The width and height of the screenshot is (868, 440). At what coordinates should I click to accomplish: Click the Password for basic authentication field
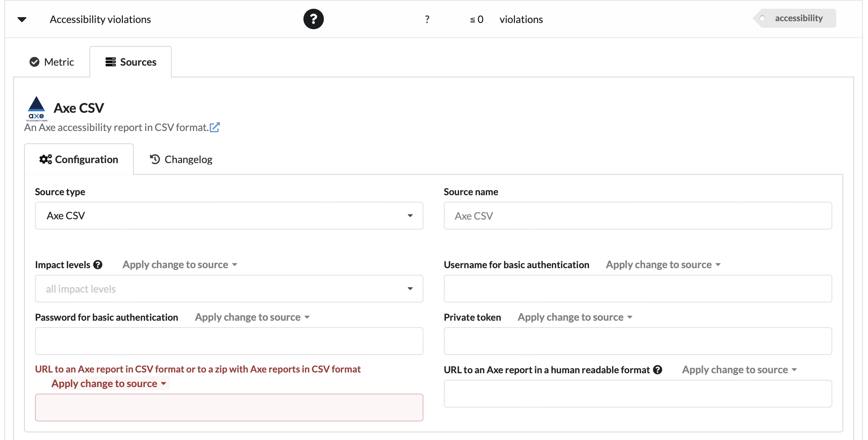[229, 341]
